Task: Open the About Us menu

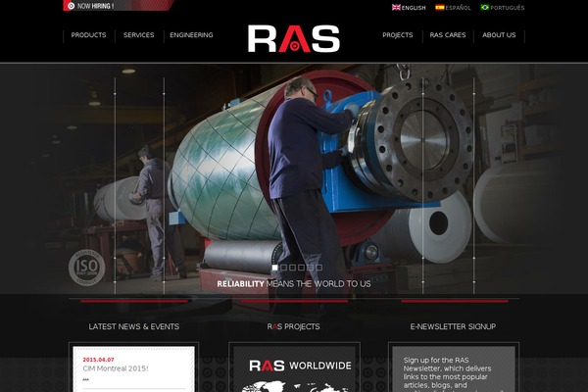Action: tap(499, 35)
